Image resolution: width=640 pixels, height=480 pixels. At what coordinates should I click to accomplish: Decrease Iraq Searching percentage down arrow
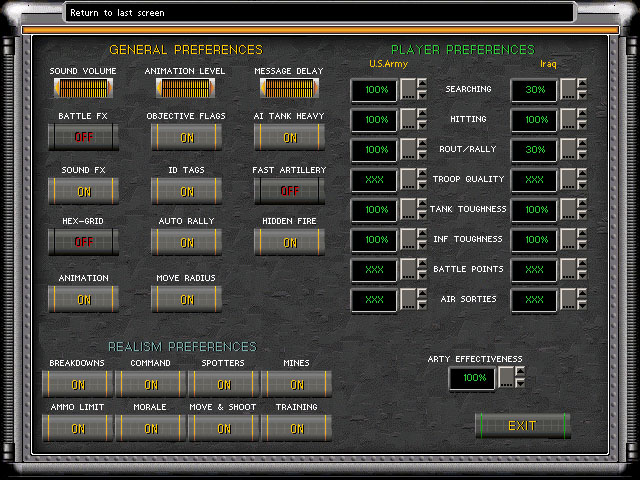582,95
